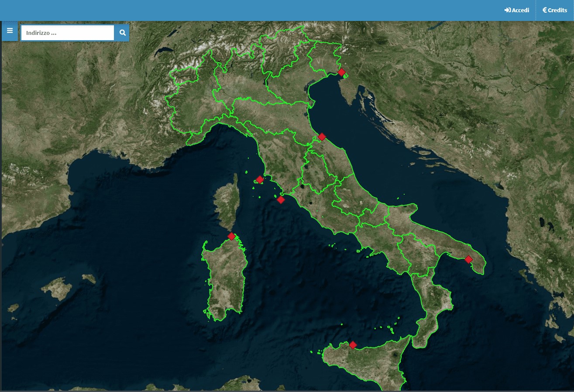Image resolution: width=574 pixels, height=392 pixels.
Task: Select the red marker near Elba island
Action: click(x=260, y=179)
